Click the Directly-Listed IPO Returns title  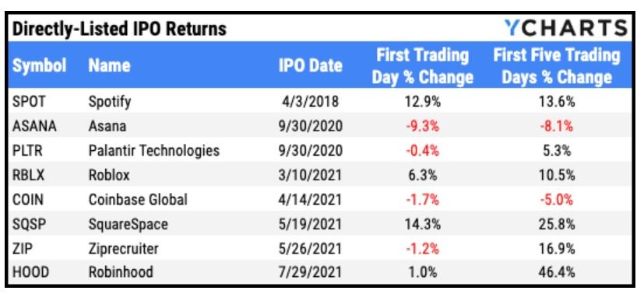tap(119, 29)
